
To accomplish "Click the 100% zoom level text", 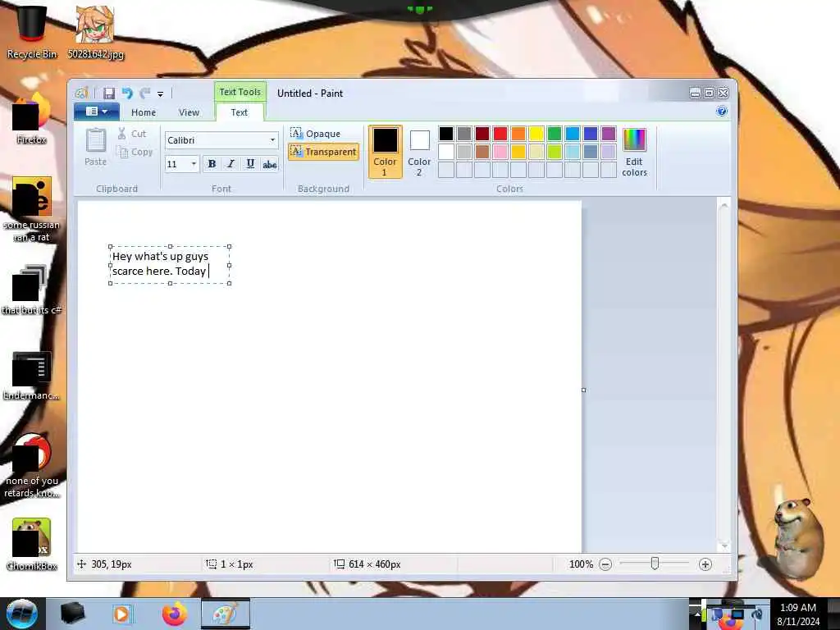I will [x=581, y=564].
